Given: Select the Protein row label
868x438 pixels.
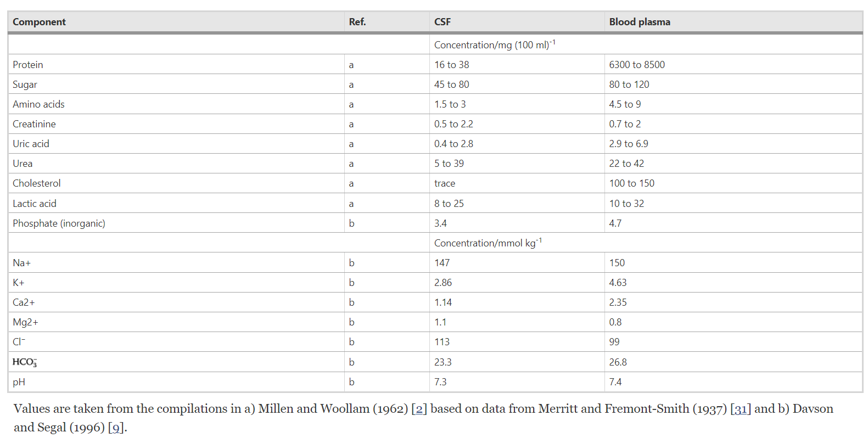Looking at the screenshot, I should 28,65.
